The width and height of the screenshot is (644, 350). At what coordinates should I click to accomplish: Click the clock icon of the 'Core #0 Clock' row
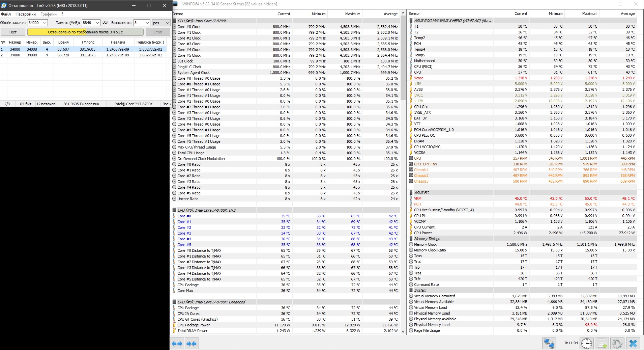click(x=174, y=27)
